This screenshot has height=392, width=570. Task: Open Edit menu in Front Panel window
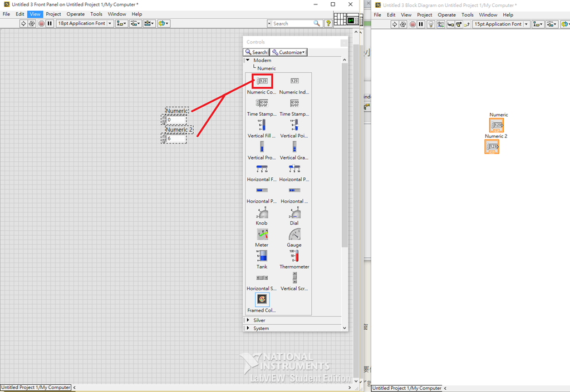click(20, 14)
